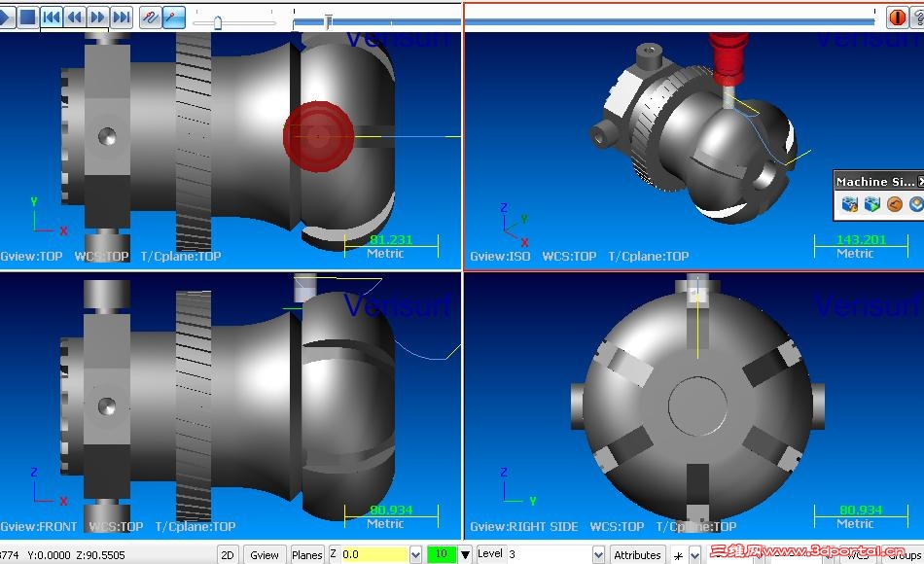Viewport: 924px width, 564px height.
Task: Expand the color dropdown arrow beside green swatch
Action: coord(465,554)
